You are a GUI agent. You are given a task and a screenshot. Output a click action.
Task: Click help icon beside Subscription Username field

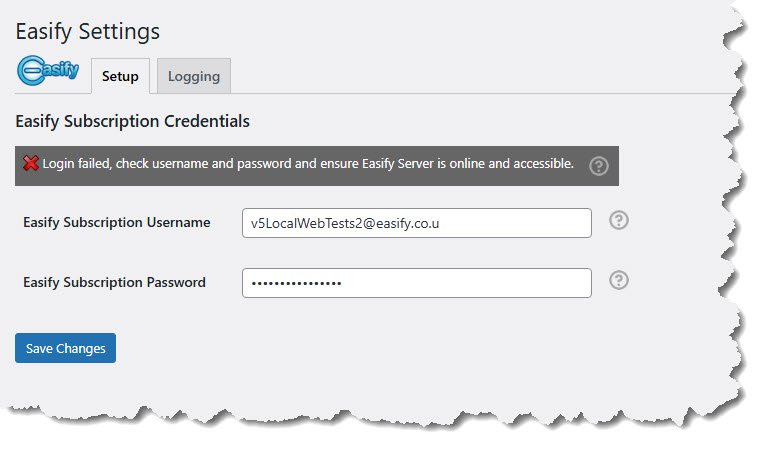pos(619,221)
